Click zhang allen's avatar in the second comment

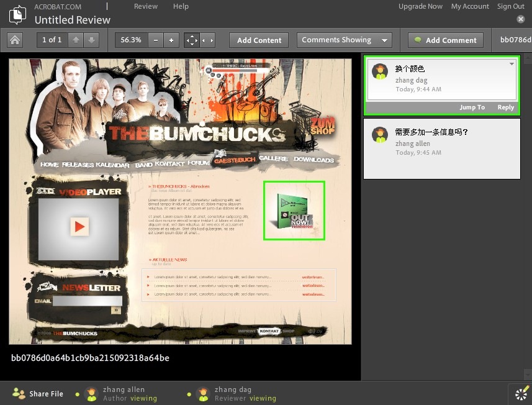point(380,135)
